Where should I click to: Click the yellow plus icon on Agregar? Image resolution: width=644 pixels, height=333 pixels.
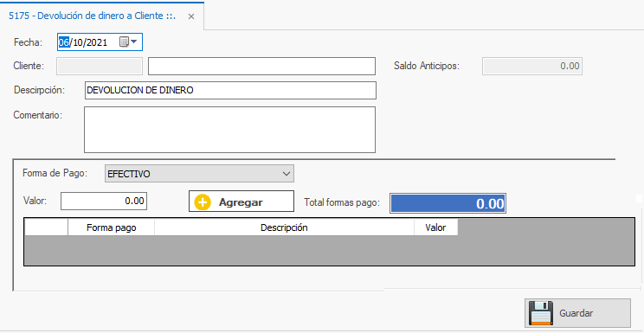202,202
